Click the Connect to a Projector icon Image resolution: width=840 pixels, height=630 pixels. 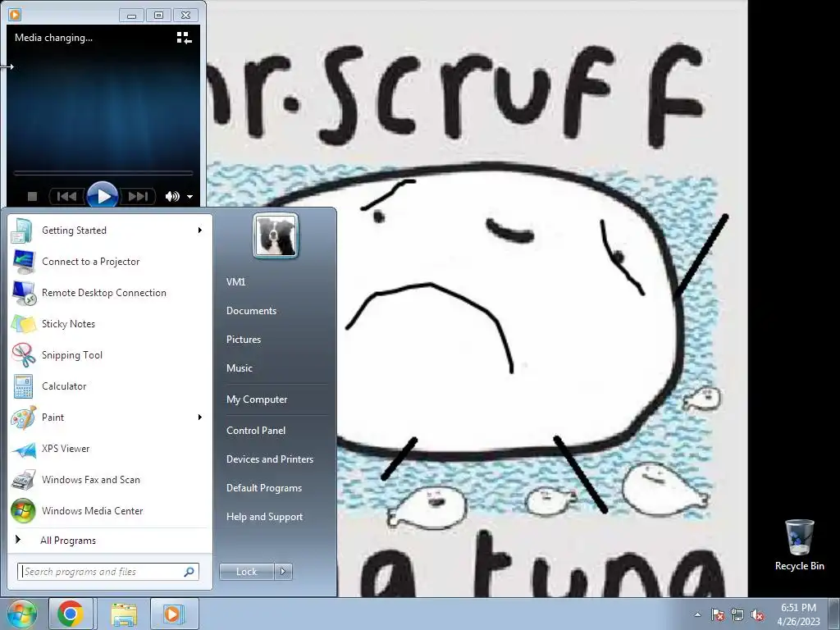point(23,262)
